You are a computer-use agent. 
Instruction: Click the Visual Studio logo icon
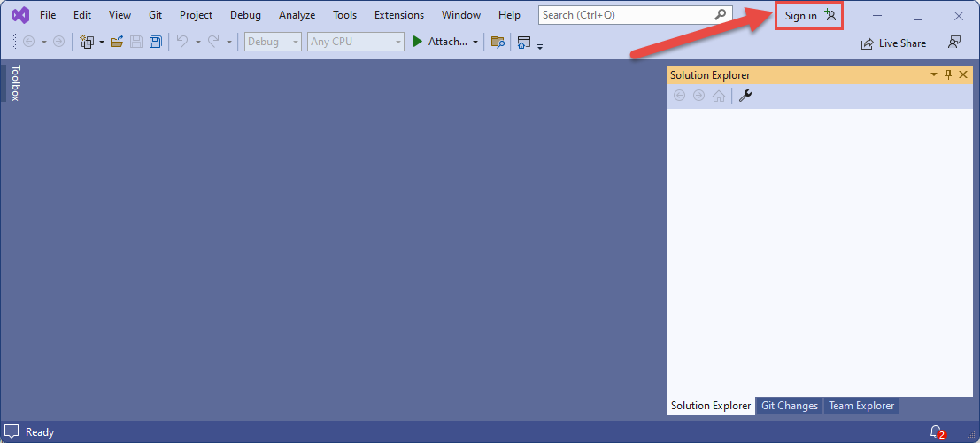pos(20,15)
